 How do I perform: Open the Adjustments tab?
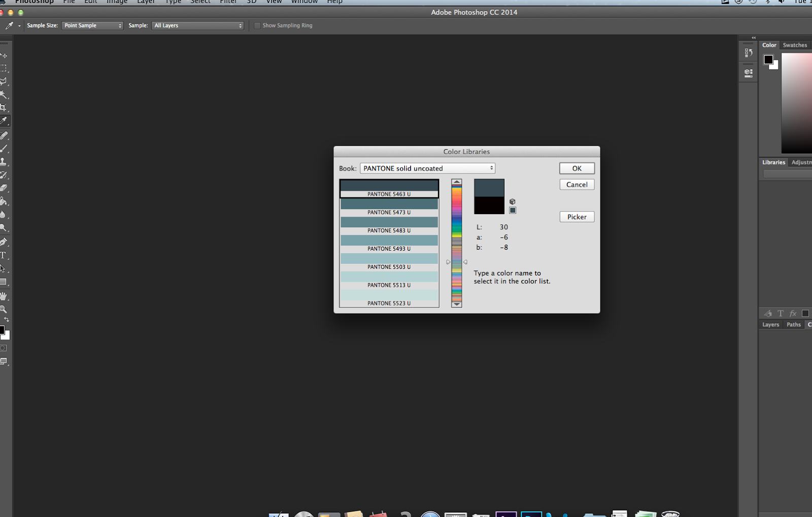801,162
